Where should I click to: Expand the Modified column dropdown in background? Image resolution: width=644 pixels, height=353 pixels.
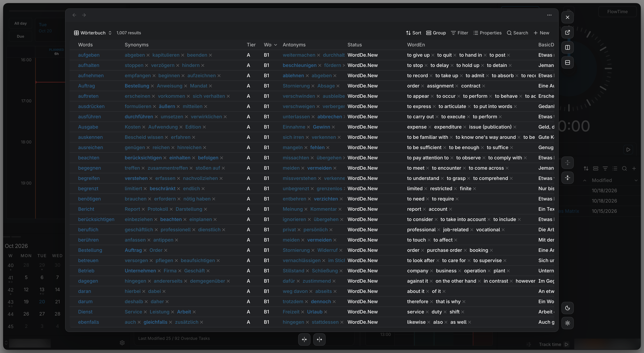tap(636, 180)
